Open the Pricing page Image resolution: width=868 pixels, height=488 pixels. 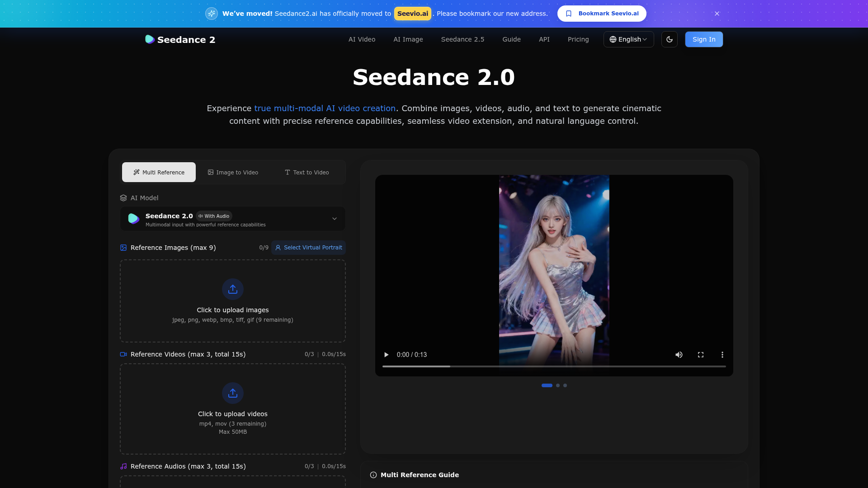point(578,39)
